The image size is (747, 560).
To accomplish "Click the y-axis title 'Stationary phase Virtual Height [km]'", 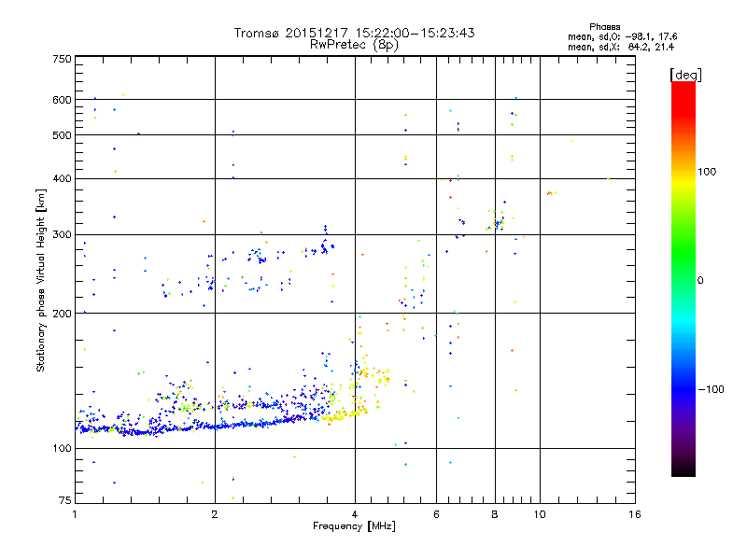I will (x=41, y=280).
